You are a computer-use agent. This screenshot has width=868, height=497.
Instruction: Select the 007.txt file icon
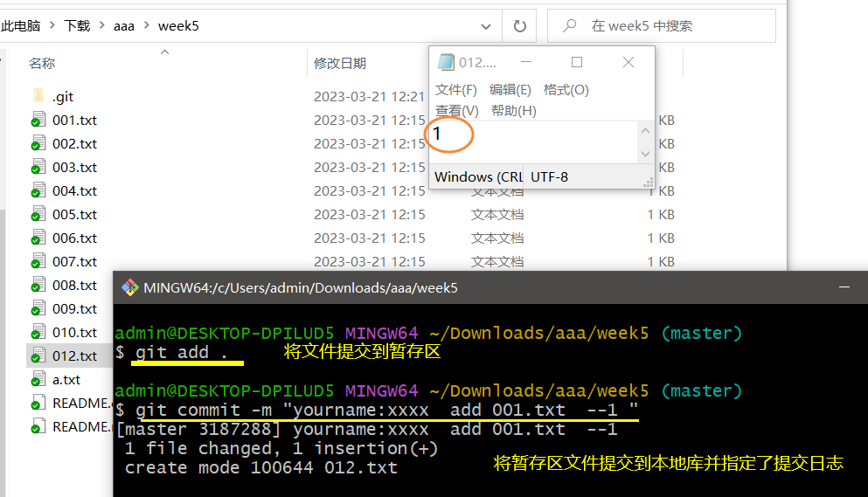pos(38,262)
